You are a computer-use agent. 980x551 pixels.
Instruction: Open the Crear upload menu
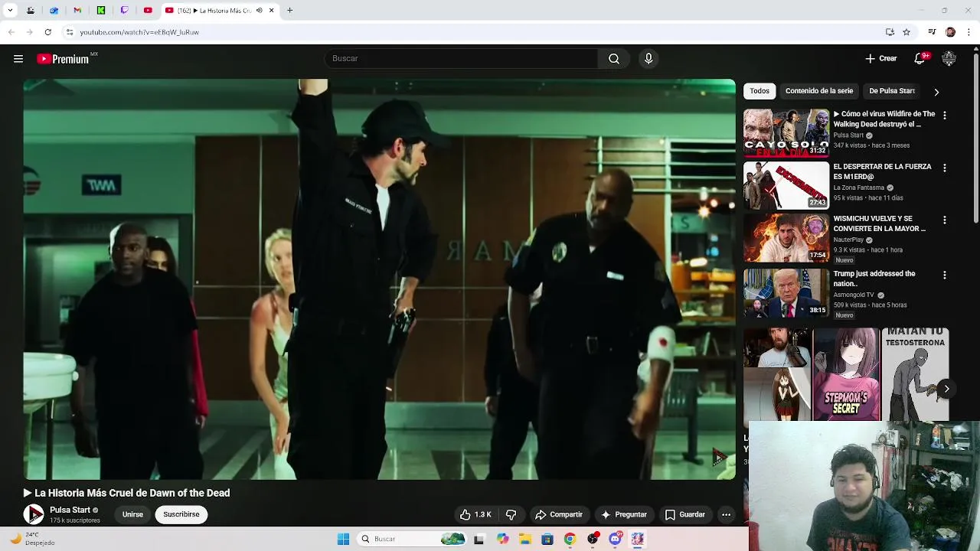881,59
